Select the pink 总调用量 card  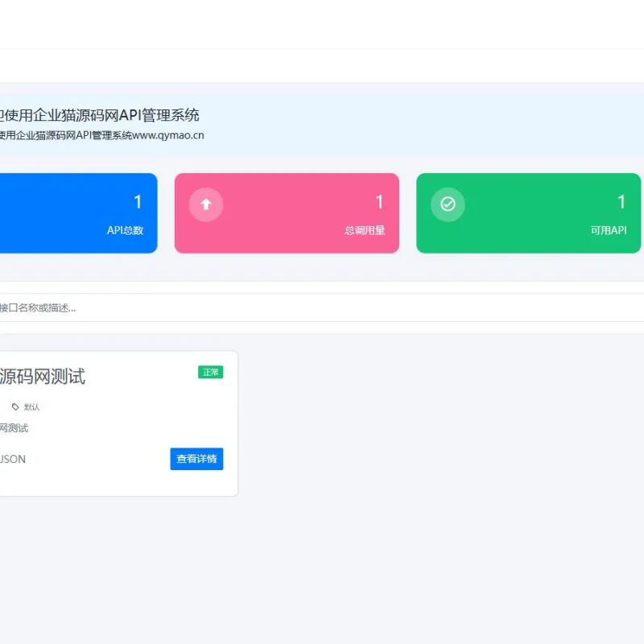coord(287,213)
